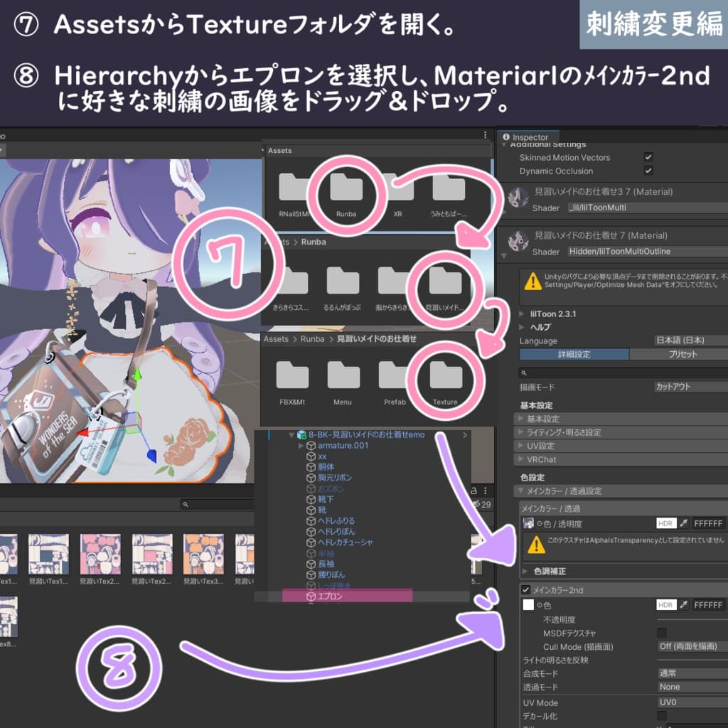Open the three-dot menu above the texture panel
Viewport: 728px width, 728px height.
[484, 491]
